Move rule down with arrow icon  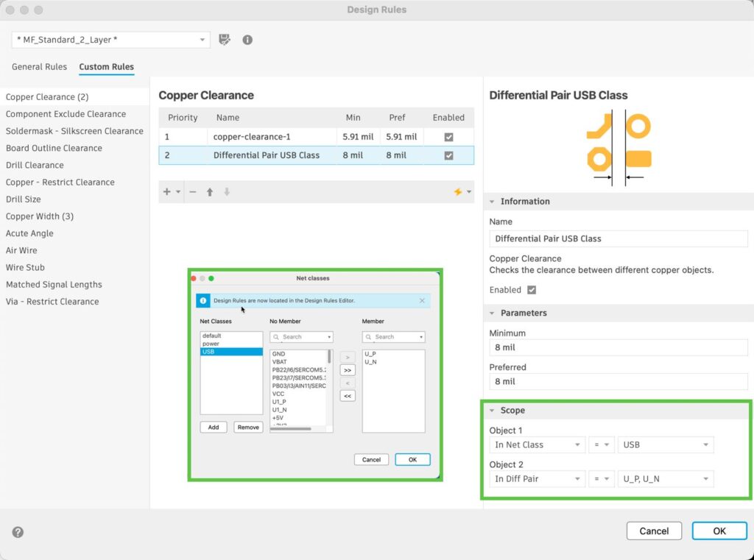[227, 192]
